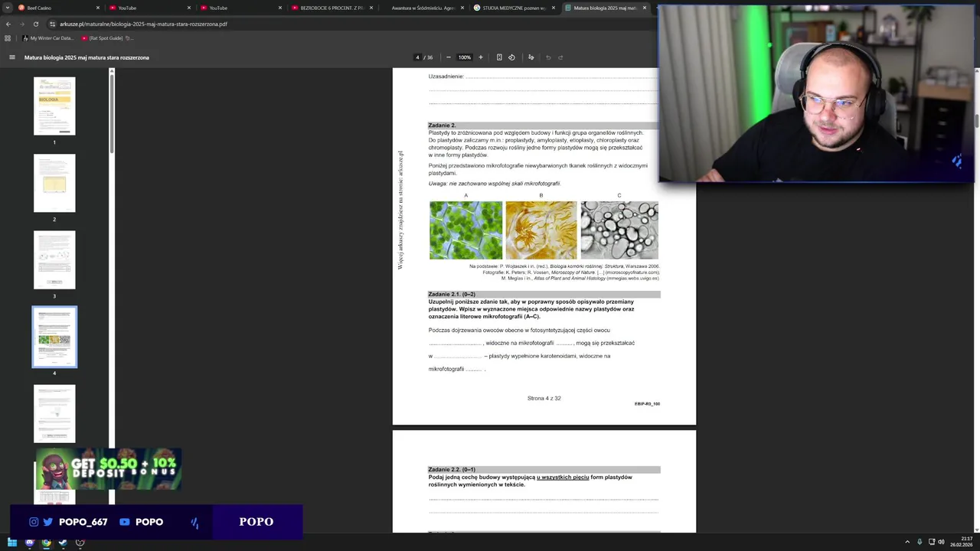This screenshot has width=980, height=551.
Task: Click the document title 'Matura biologia 2025 maj'
Action: (x=87, y=57)
